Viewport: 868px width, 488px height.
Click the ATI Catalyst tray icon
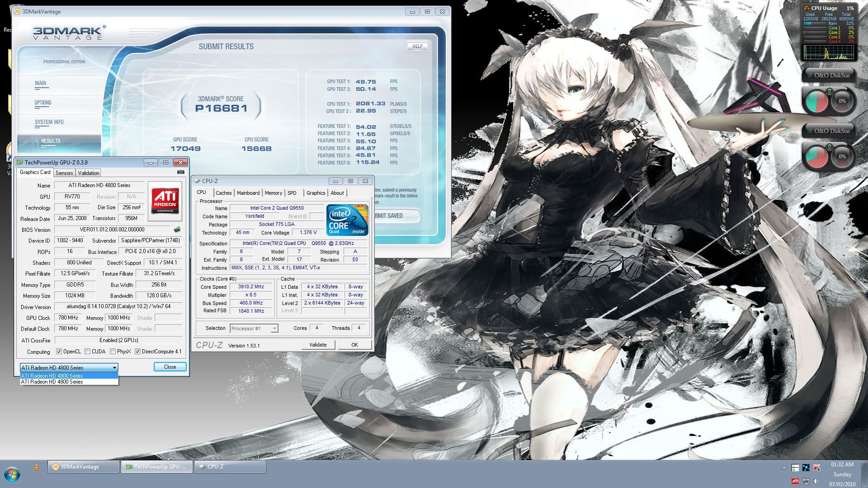[795, 481]
